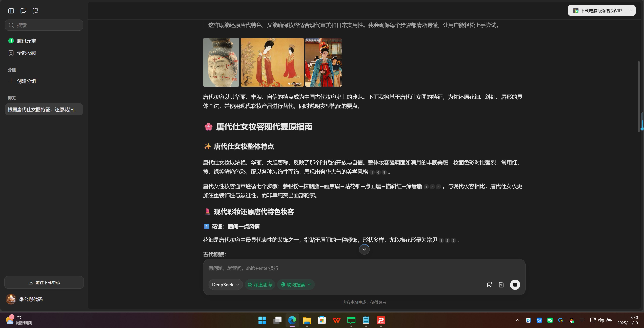The image size is (644, 328).
Task: Open the DeepSeek model selector dropdown
Action: point(225,284)
